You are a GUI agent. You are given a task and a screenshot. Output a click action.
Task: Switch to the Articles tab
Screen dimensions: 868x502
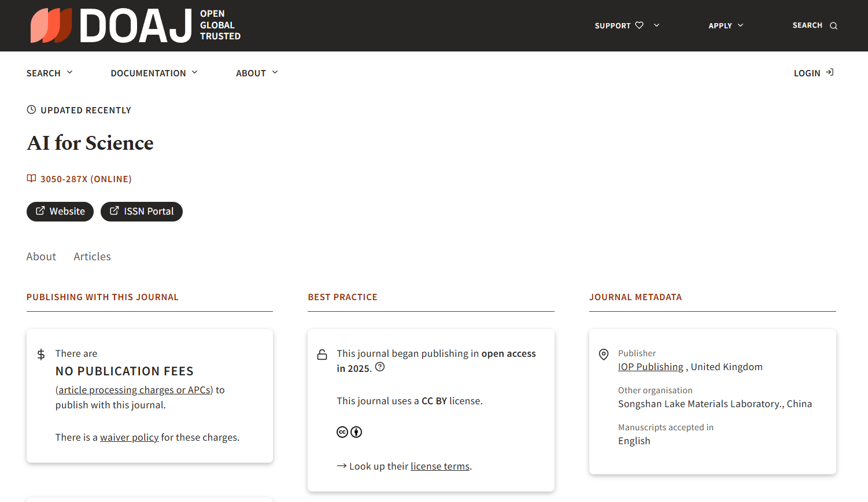tap(92, 256)
